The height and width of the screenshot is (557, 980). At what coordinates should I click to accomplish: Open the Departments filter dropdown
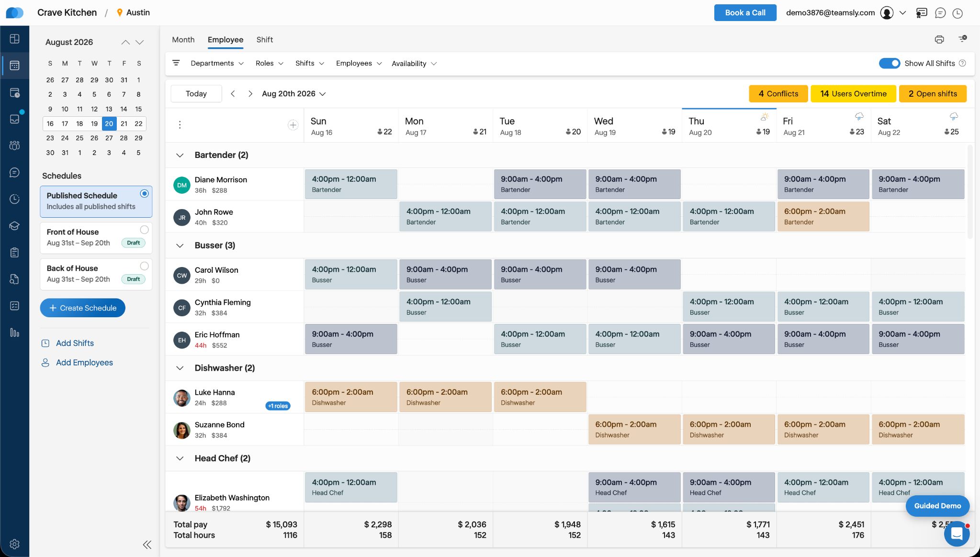click(x=217, y=63)
